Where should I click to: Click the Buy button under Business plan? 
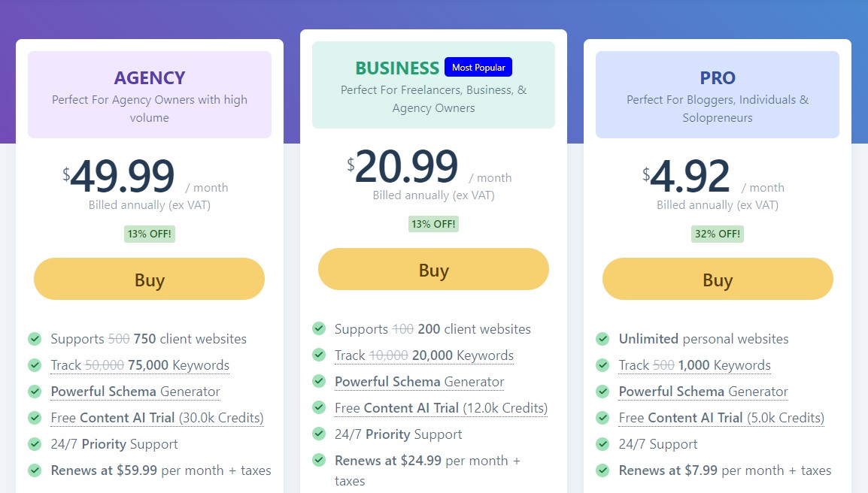[433, 270]
